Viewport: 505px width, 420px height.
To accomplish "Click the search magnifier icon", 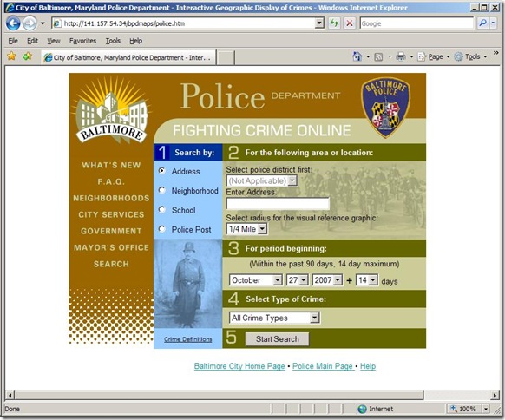I will pos(482,23).
